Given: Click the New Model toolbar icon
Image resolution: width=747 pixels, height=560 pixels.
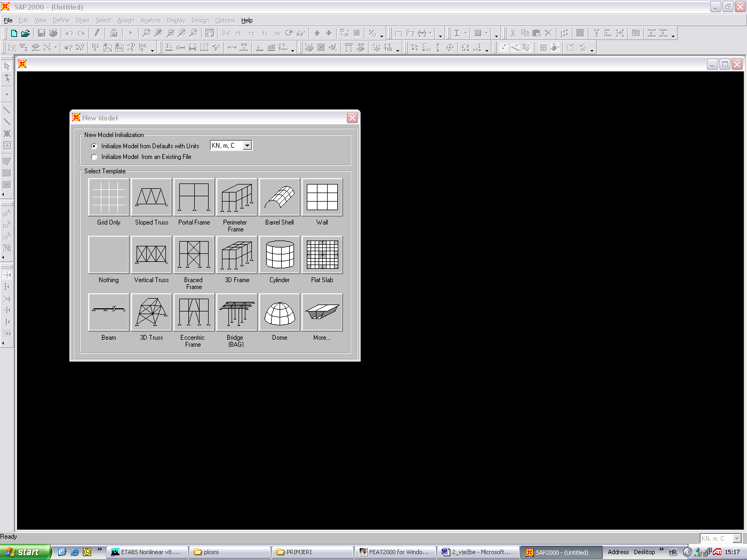Looking at the screenshot, I should click(14, 33).
